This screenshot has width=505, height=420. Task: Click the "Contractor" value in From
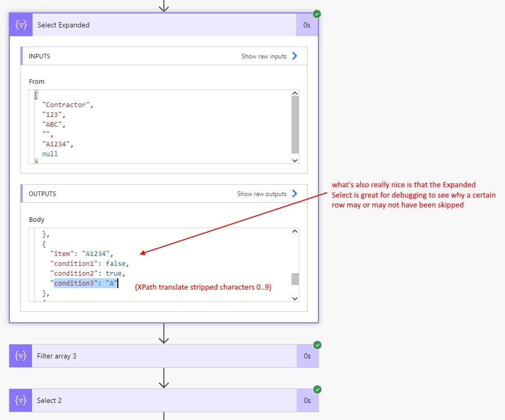(x=66, y=105)
